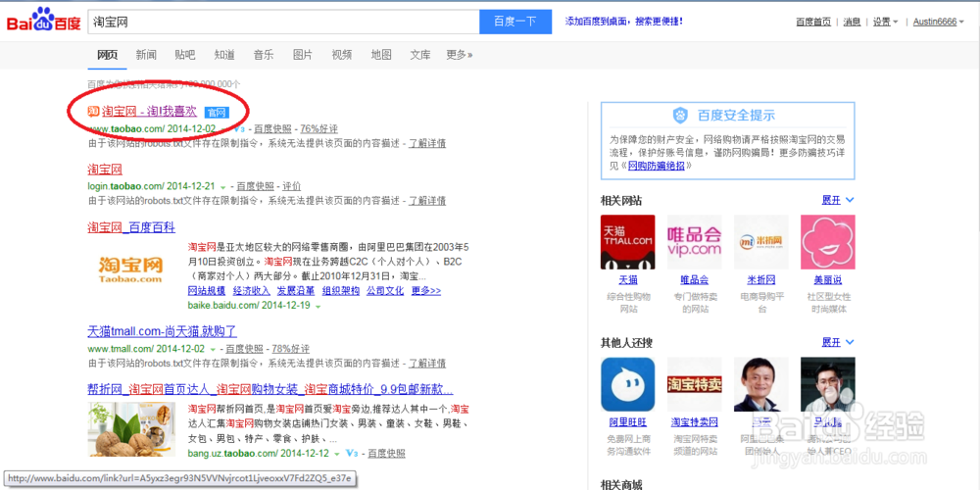The image size is (980, 490).
Task: Open 百度快照 for bang.uz.taobao.com result
Action: 386,453
